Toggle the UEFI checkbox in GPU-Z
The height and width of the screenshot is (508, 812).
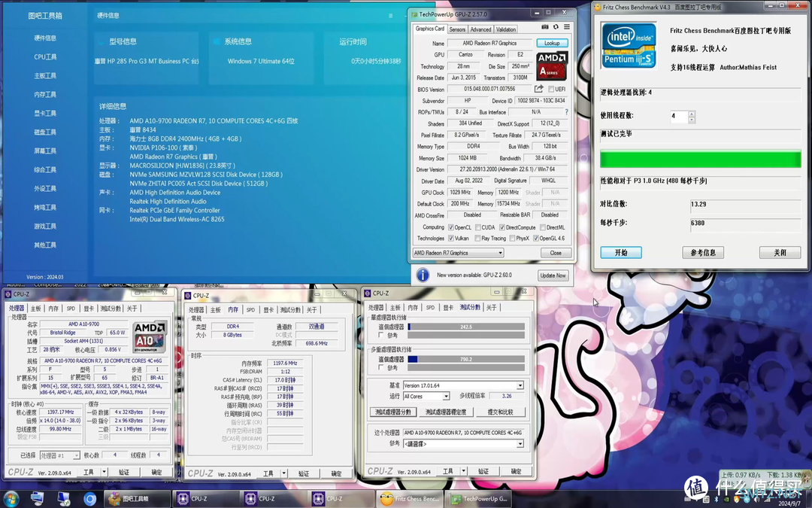tap(551, 89)
